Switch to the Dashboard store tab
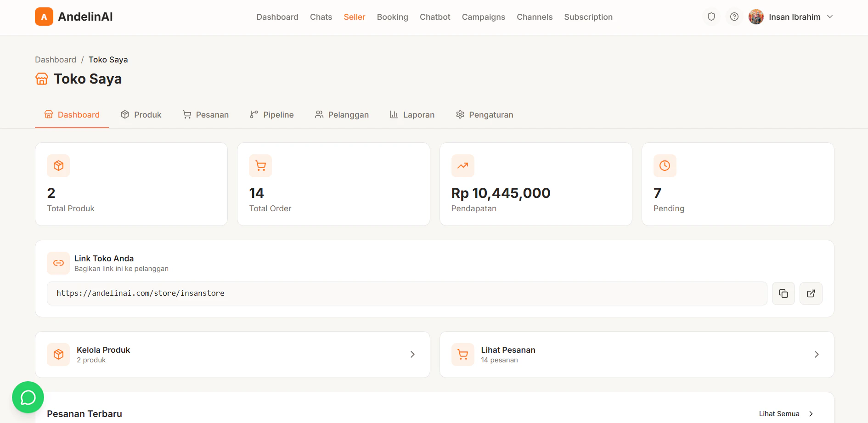 coord(72,115)
